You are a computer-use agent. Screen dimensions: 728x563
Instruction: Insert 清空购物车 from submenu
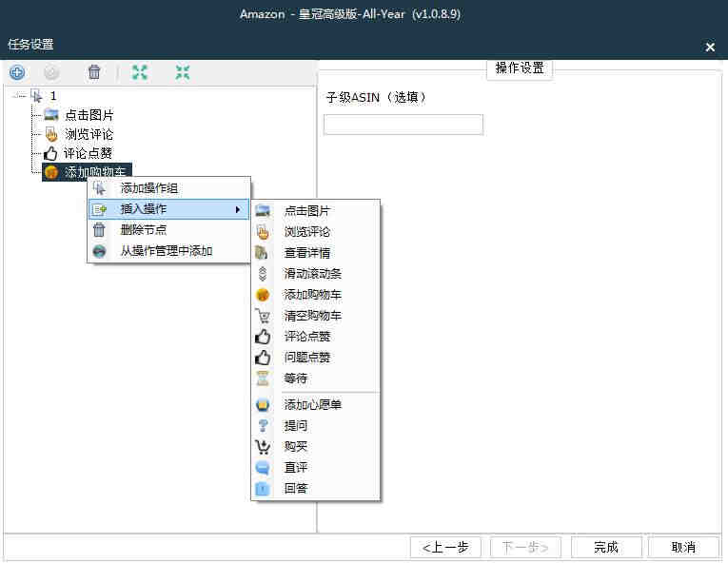316,316
